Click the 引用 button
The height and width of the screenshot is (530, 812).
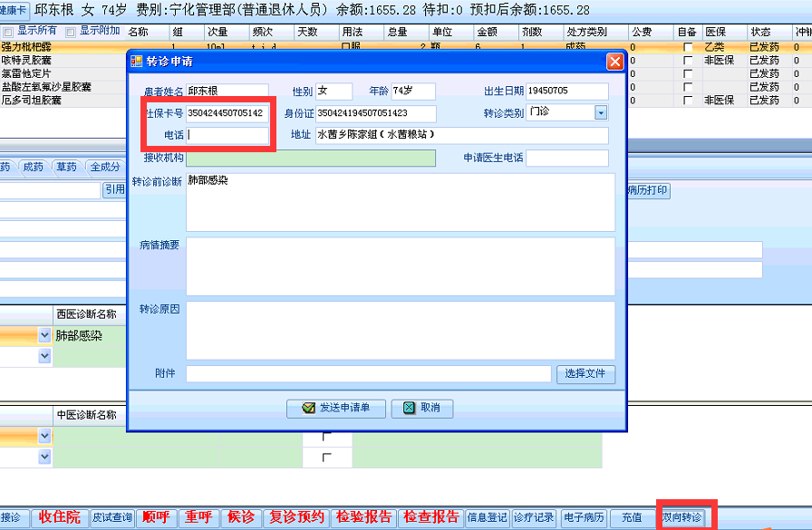coord(115,190)
